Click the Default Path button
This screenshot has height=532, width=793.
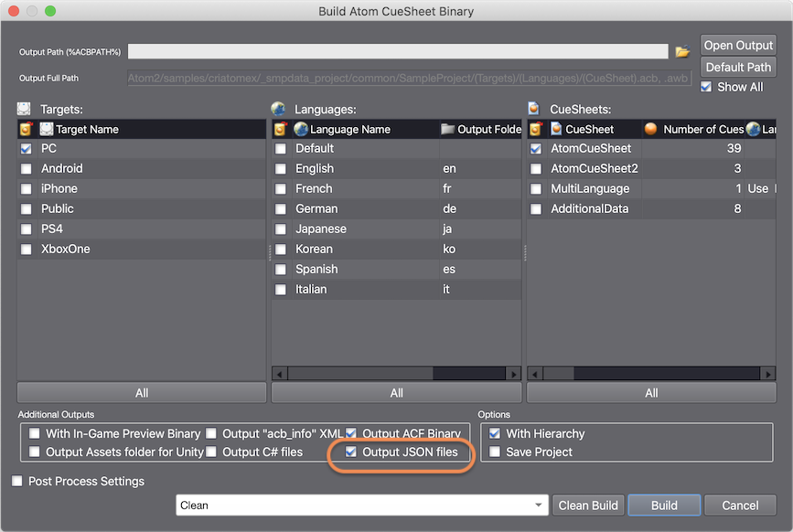pyautogui.click(x=738, y=68)
